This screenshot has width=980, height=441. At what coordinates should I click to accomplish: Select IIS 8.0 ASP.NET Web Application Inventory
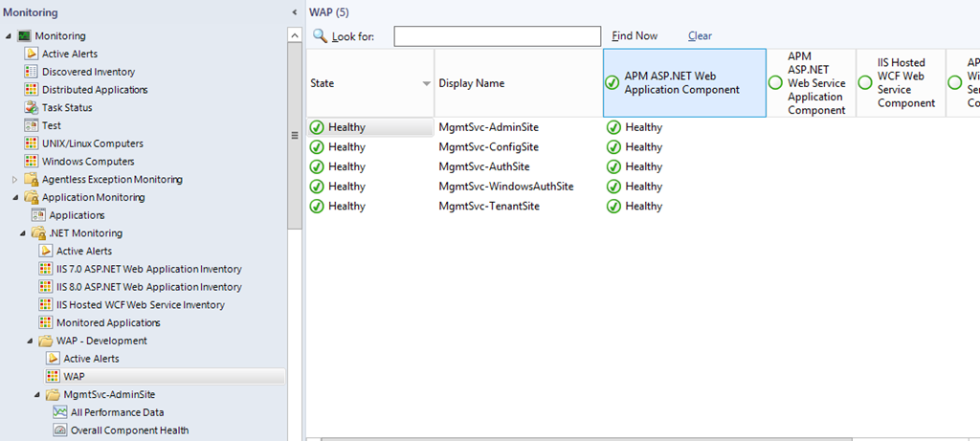click(x=148, y=287)
